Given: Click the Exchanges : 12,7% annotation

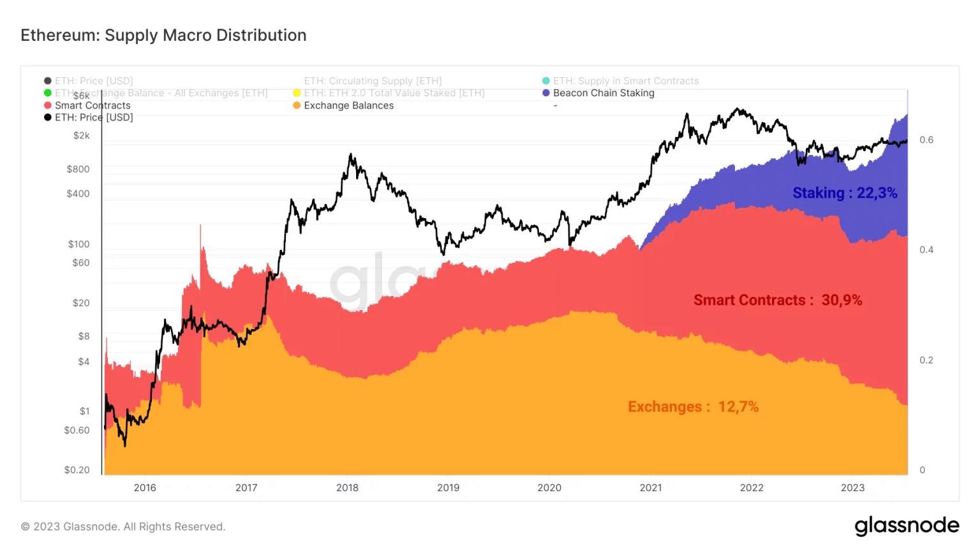Looking at the screenshot, I should 694,407.
